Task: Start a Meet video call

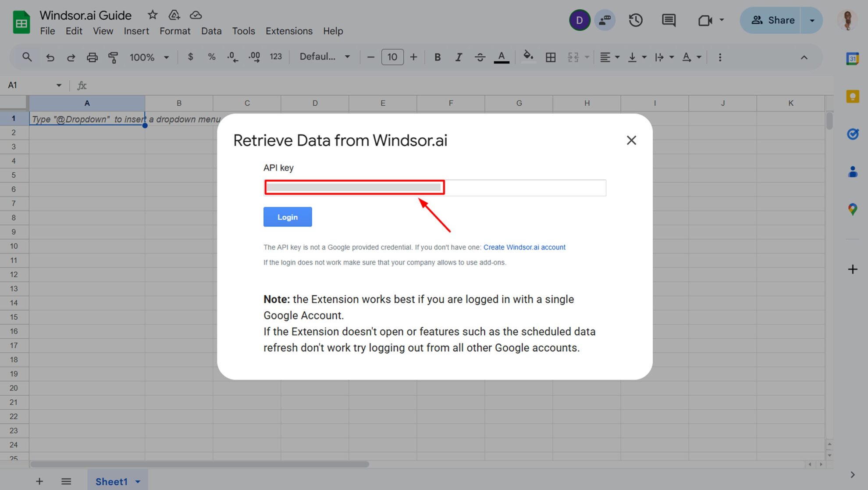Action: click(x=705, y=20)
